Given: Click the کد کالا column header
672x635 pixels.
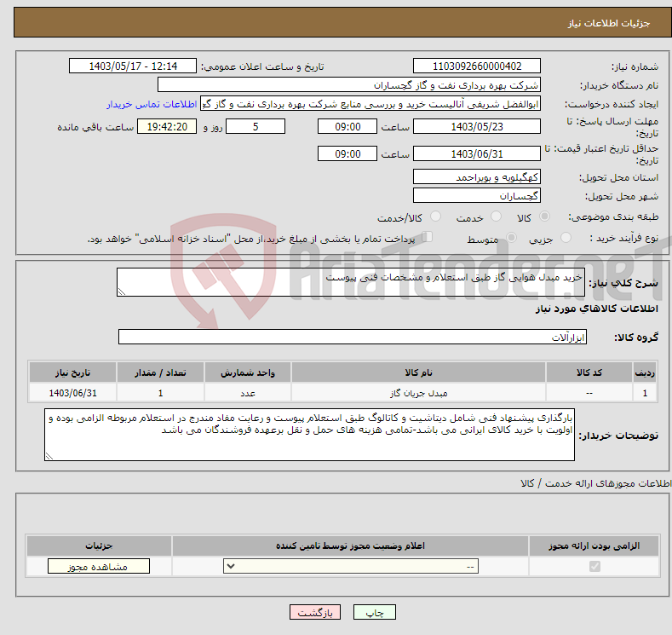Looking at the screenshot, I should [589, 372].
